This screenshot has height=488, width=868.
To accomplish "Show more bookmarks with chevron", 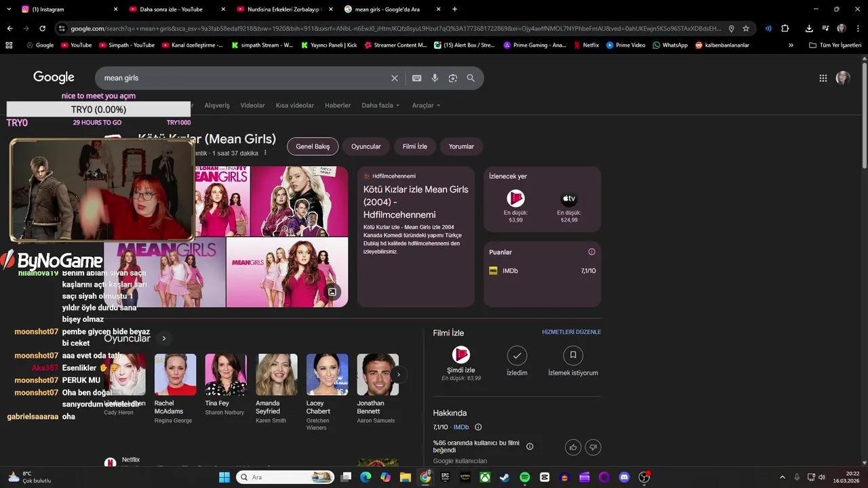I will pos(791,45).
